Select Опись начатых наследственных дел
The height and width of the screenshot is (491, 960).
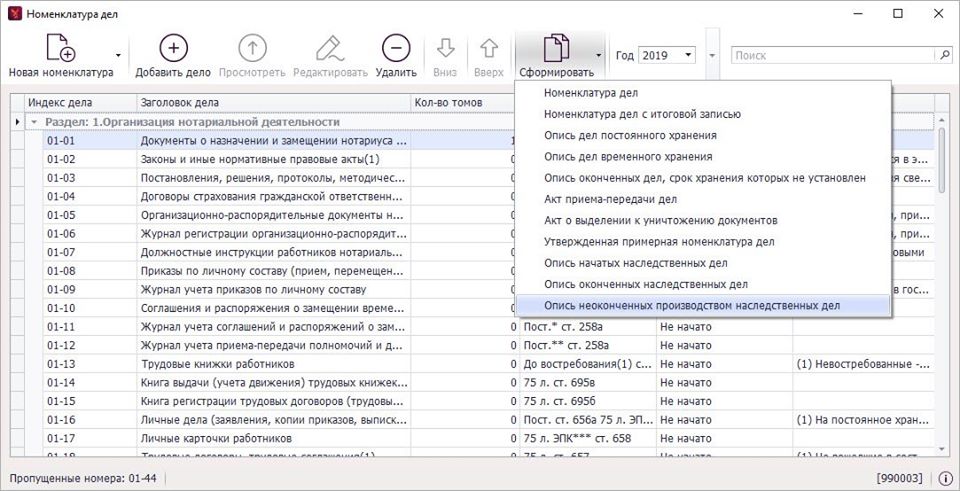[703, 263]
